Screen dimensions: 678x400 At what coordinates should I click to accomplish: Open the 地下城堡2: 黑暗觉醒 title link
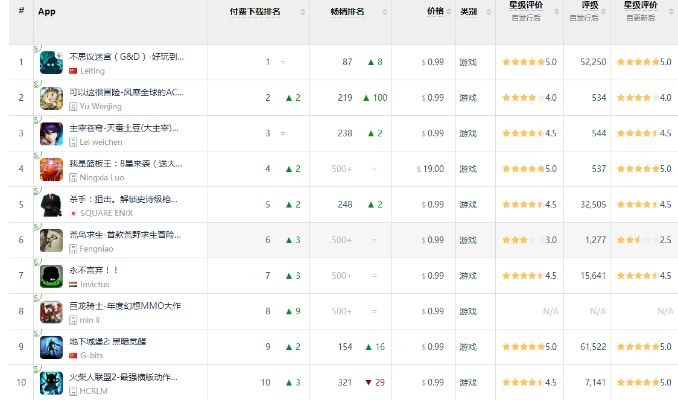point(108,341)
